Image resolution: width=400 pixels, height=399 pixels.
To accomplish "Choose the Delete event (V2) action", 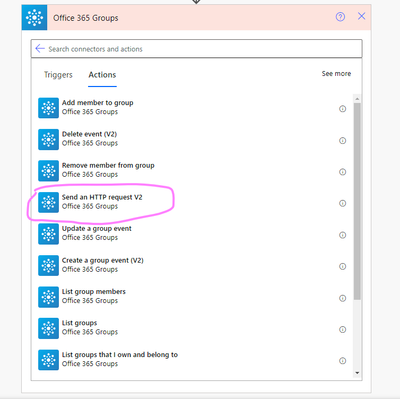I will click(x=192, y=139).
